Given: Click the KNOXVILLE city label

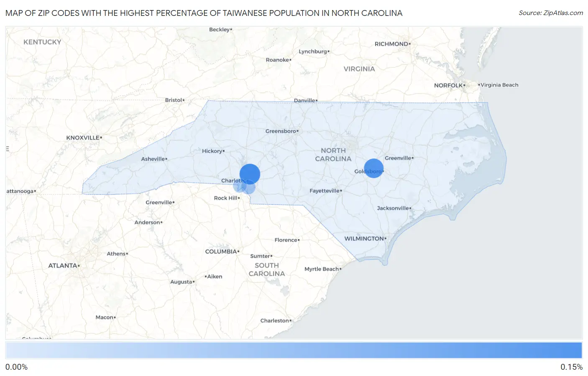Looking at the screenshot, I should pos(83,138).
